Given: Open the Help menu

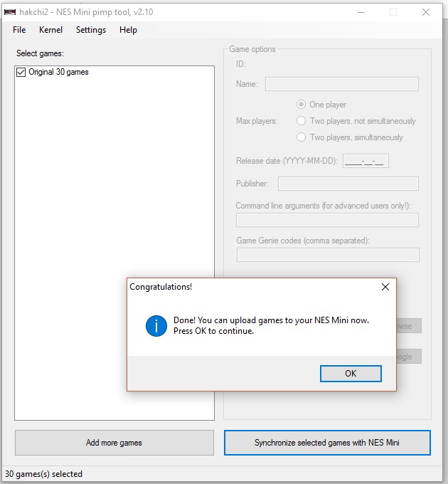Looking at the screenshot, I should click(128, 30).
